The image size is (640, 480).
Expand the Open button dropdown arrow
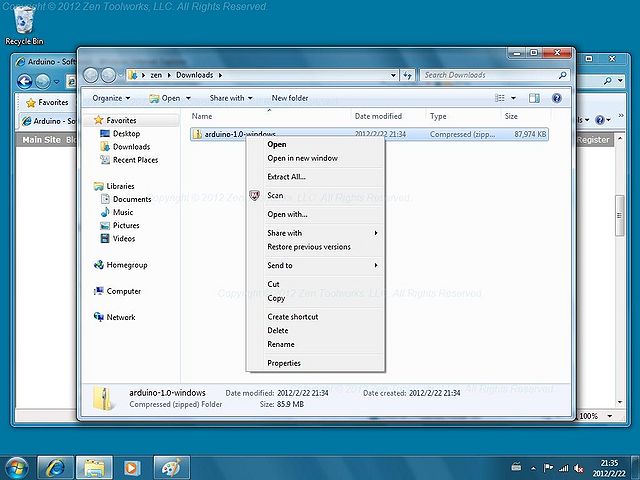click(x=188, y=98)
